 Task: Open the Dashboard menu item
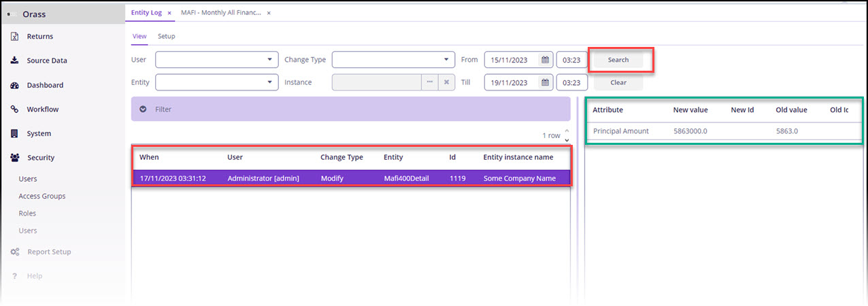(45, 85)
